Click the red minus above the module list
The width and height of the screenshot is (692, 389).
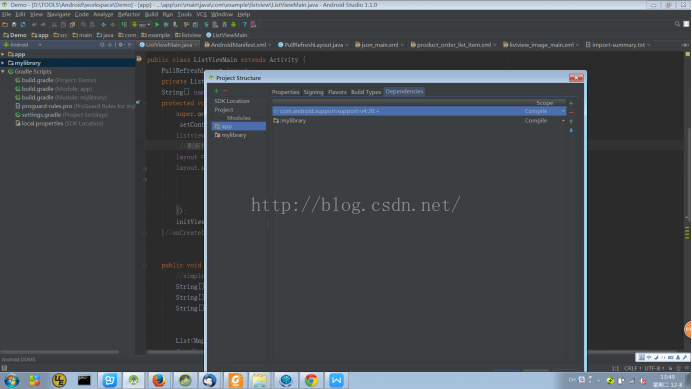pos(225,91)
